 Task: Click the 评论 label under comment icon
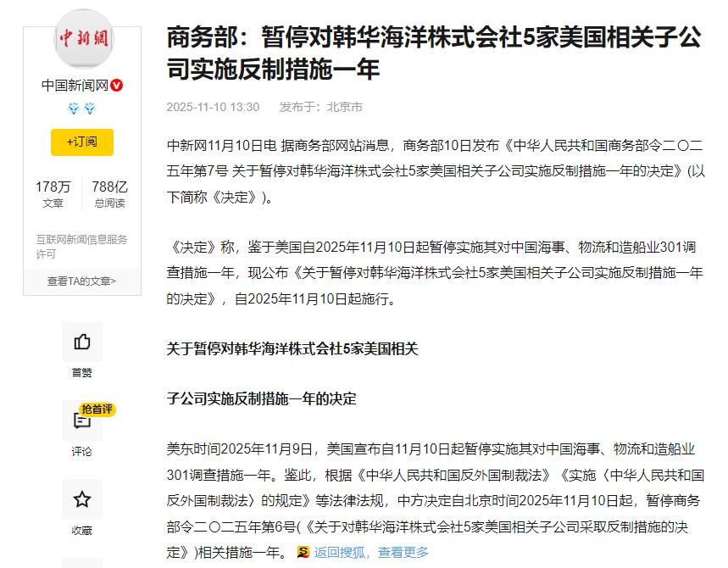click(82, 451)
